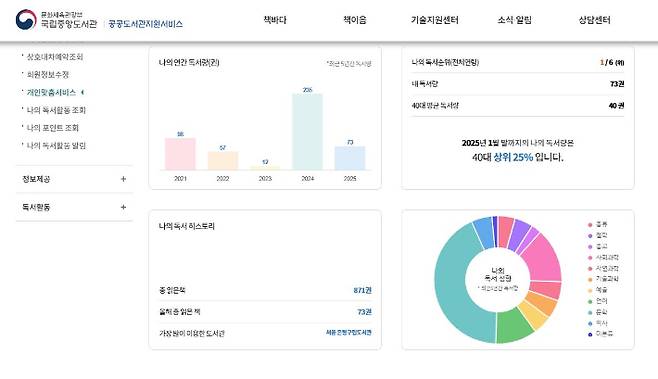Click the 역사 legend dot

click(590, 324)
